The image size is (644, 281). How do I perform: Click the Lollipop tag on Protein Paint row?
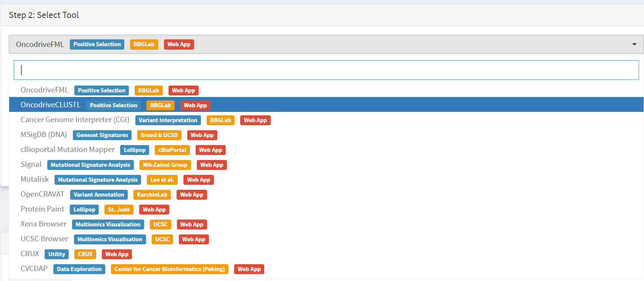tap(84, 210)
